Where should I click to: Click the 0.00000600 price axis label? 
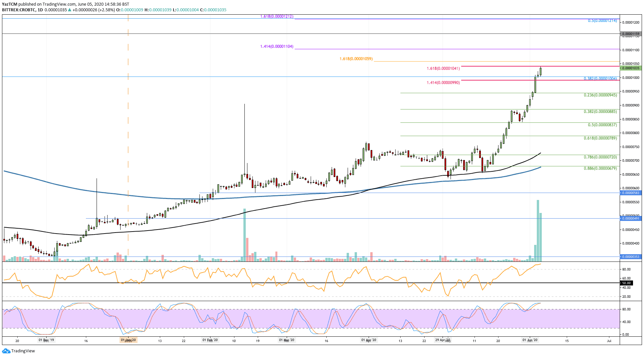[x=631, y=188]
